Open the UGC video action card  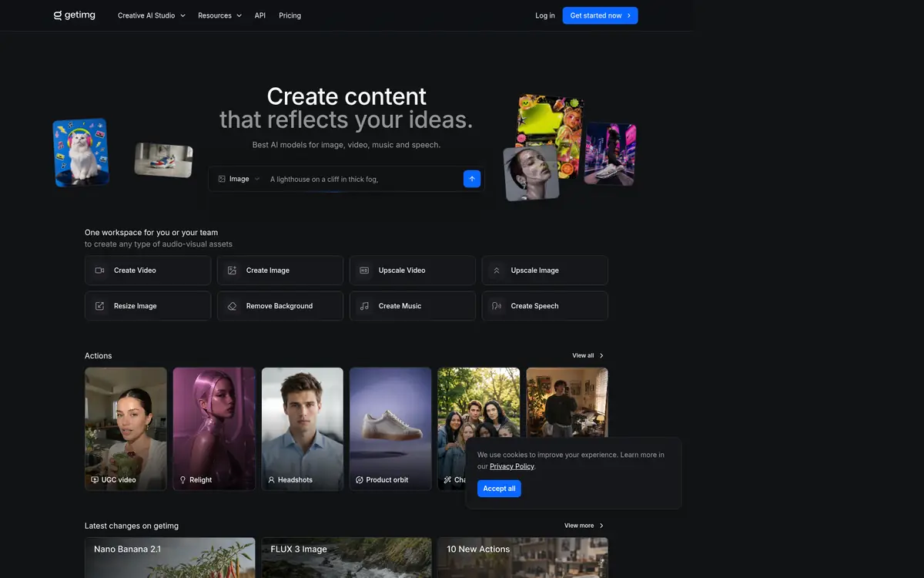point(126,429)
